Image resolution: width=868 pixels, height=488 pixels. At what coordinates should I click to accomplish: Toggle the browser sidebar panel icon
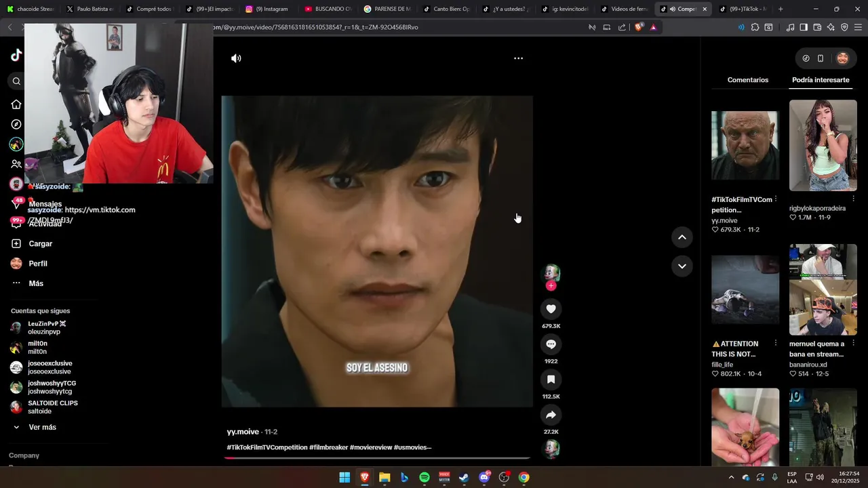pos(804,27)
